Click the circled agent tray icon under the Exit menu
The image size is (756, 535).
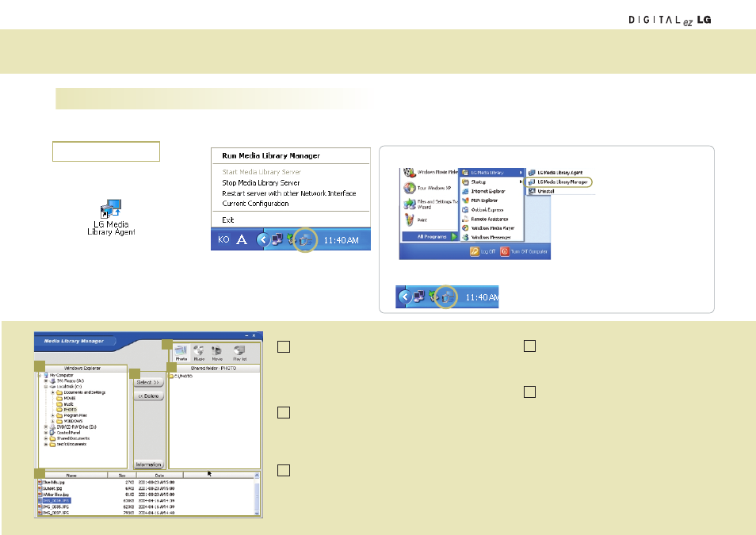point(305,240)
